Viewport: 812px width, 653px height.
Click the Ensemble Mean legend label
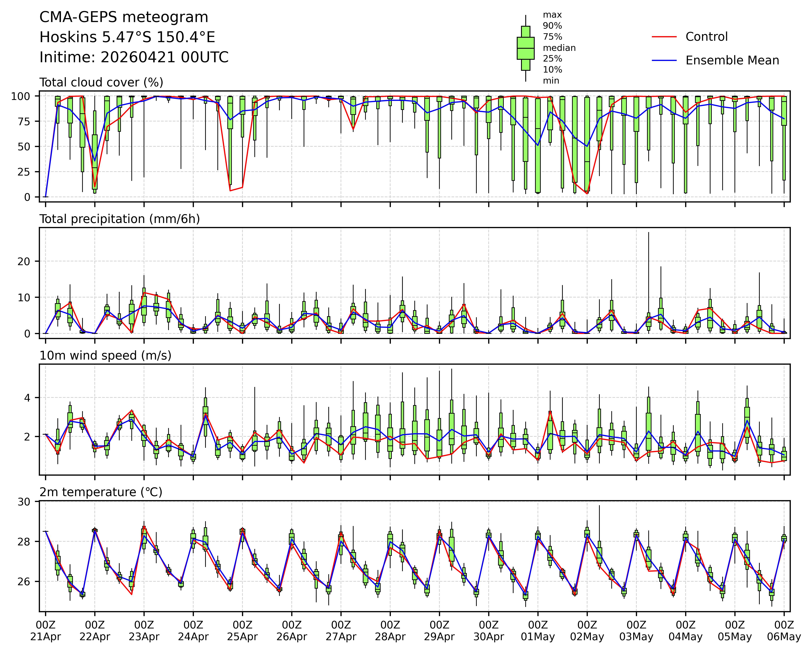coord(732,61)
